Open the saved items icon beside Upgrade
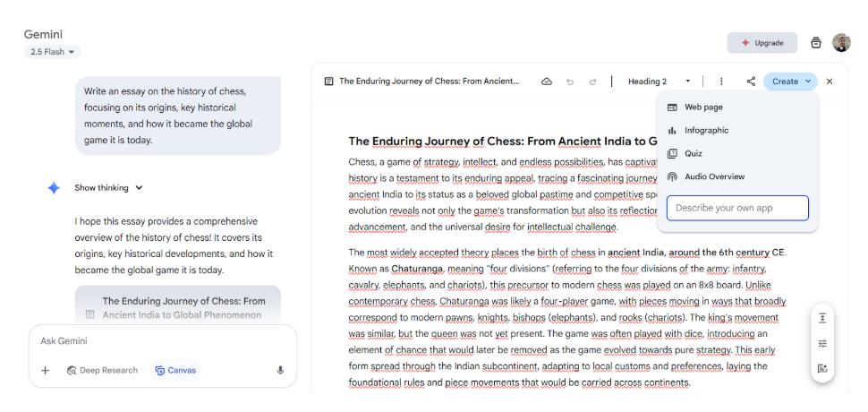Viewport: 868px width, 412px height. [x=815, y=42]
